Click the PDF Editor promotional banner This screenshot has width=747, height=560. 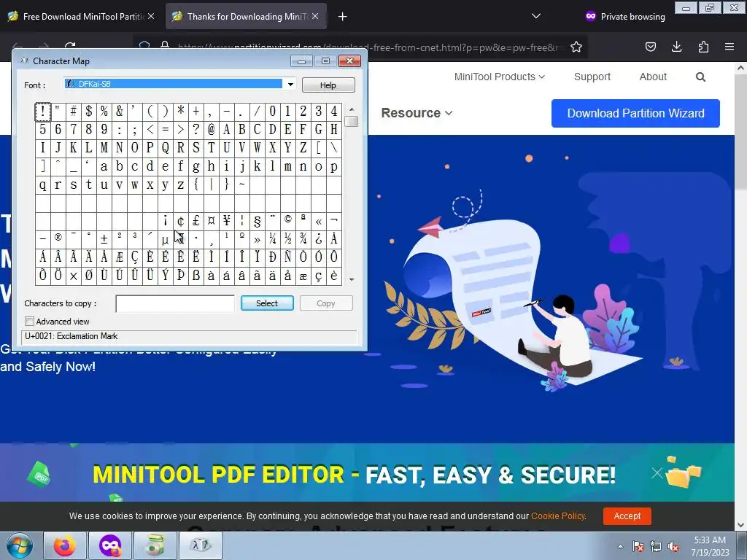367,472
